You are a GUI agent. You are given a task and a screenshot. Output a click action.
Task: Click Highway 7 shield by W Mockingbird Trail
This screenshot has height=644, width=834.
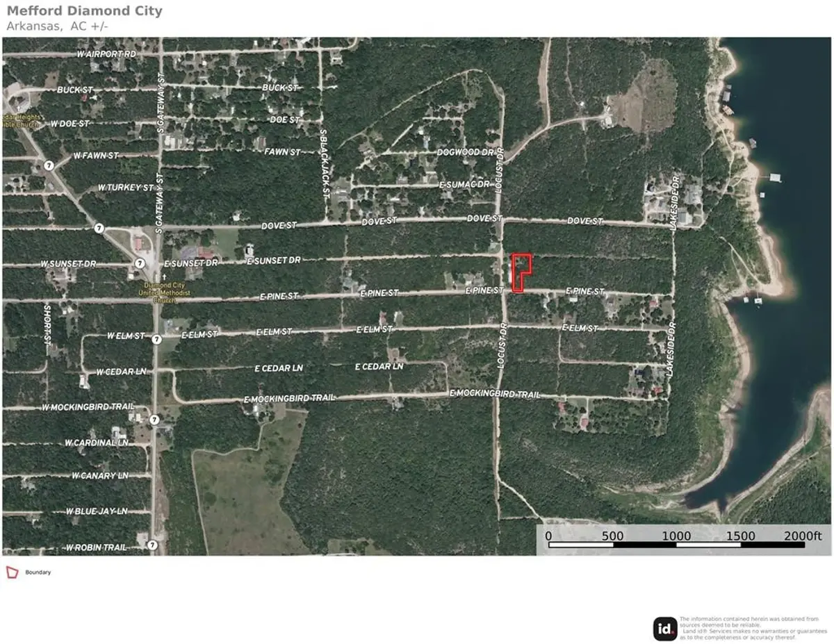tap(154, 420)
